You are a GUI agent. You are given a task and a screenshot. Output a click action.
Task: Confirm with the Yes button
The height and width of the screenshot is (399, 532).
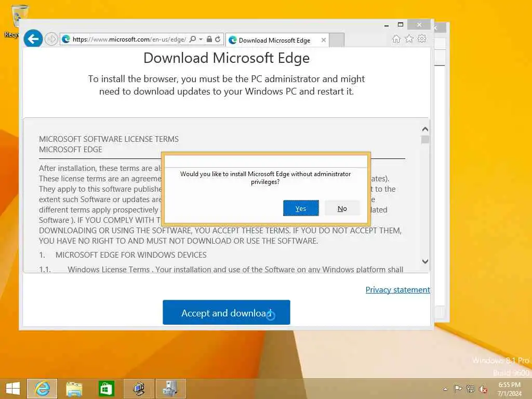pyautogui.click(x=301, y=208)
